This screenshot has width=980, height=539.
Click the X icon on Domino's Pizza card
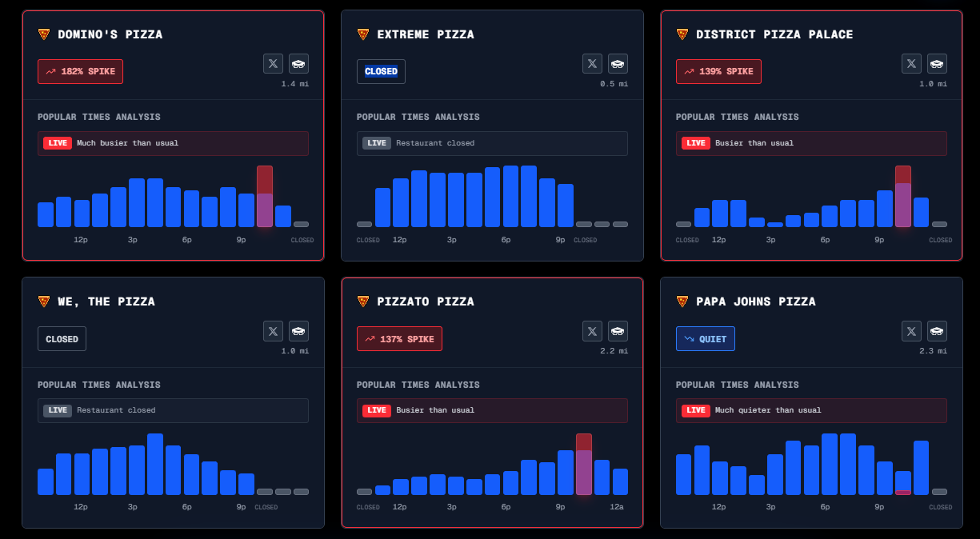pyautogui.click(x=273, y=64)
